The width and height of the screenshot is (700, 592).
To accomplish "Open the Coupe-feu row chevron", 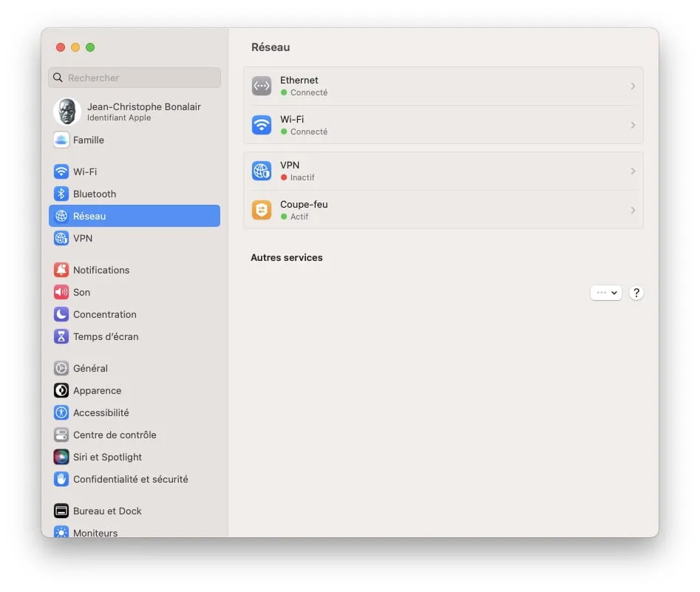I will [633, 210].
